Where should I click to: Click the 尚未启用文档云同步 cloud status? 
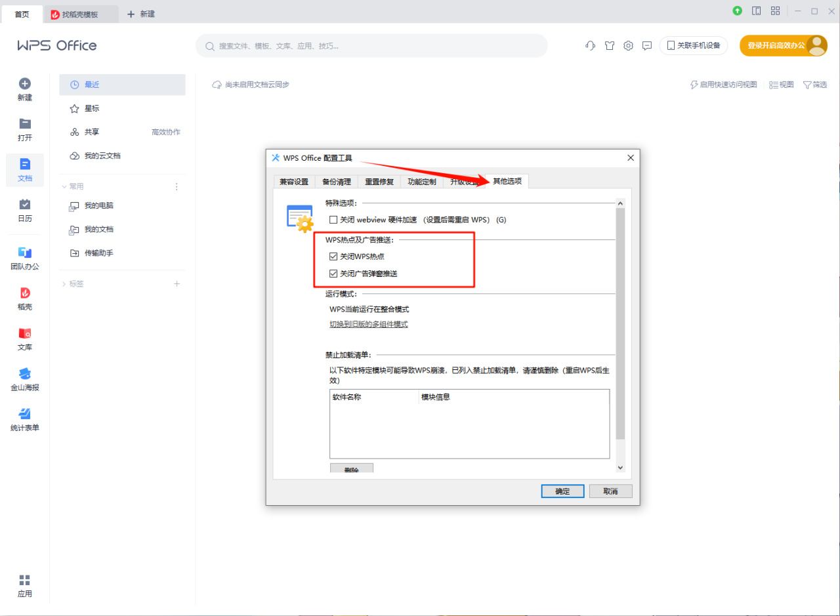(251, 85)
